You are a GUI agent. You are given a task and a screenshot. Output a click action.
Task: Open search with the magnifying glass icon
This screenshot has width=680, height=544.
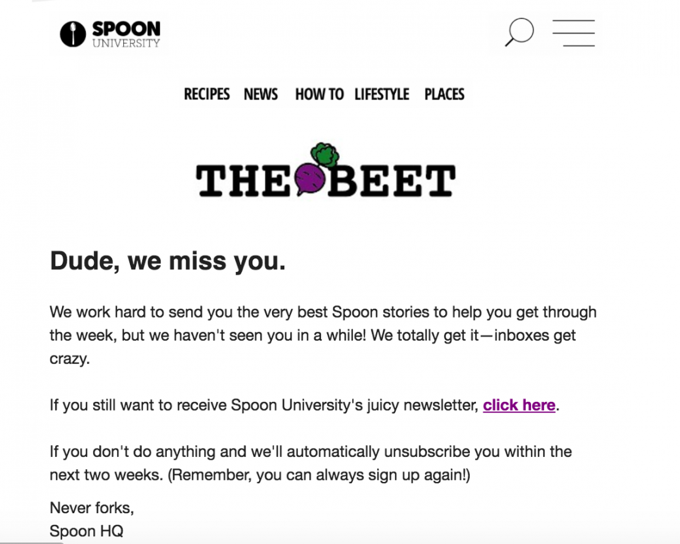[x=519, y=32]
